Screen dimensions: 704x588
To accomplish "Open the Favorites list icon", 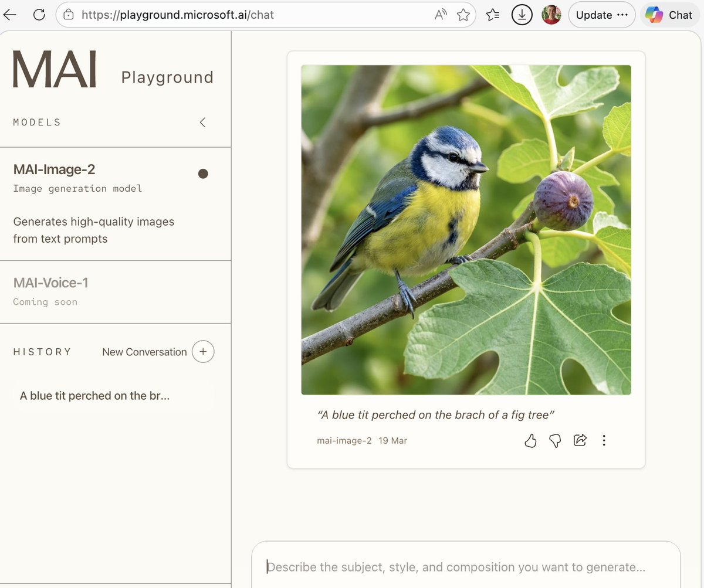I will [493, 15].
